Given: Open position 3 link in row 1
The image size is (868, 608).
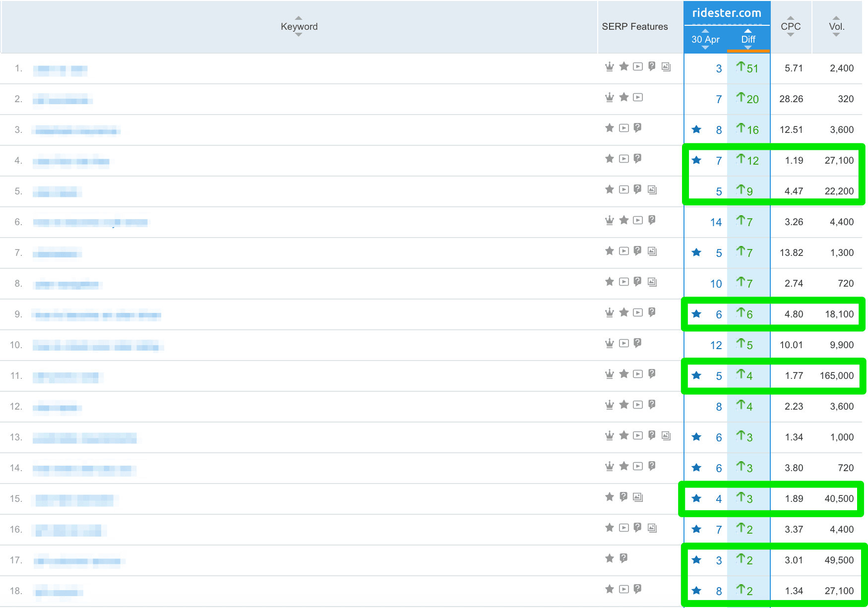Looking at the screenshot, I should click(719, 68).
